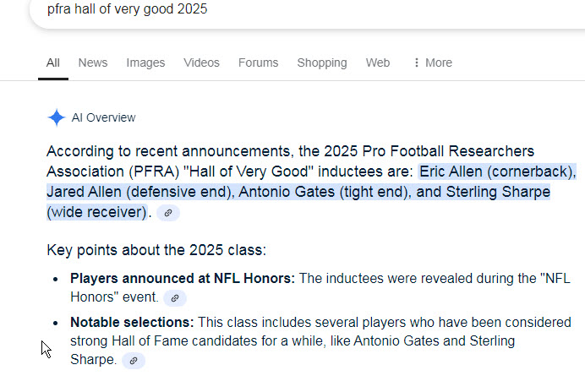Viewport: 585px width, 392px height.
Task: Select the Web results tab
Action: click(x=378, y=63)
